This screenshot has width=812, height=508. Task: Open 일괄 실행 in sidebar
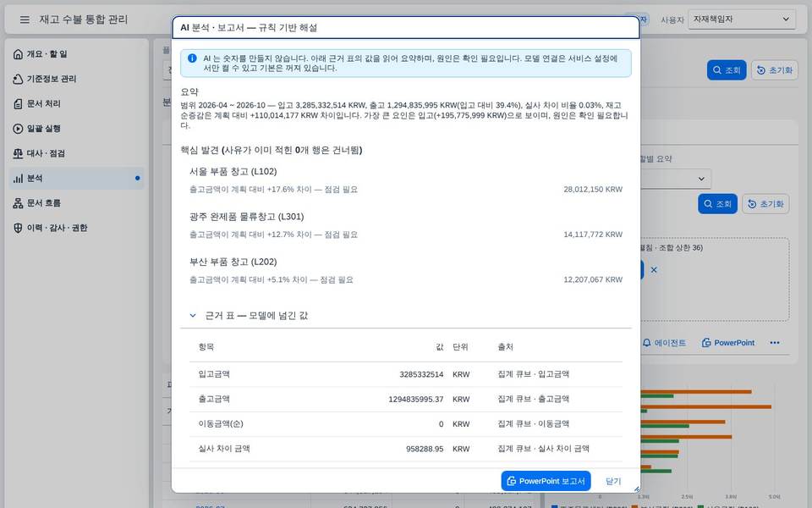[x=77, y=129]
